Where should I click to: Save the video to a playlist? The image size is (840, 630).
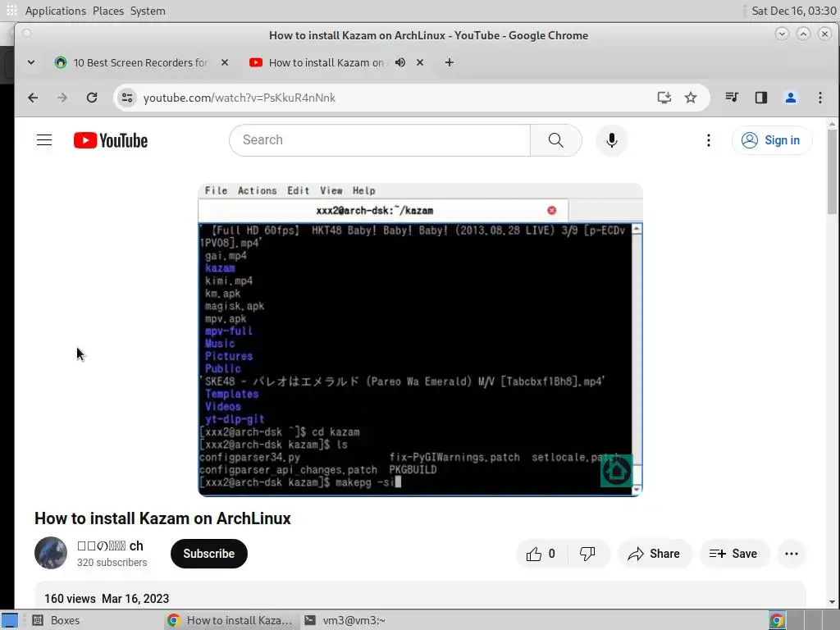coord(734,554)
